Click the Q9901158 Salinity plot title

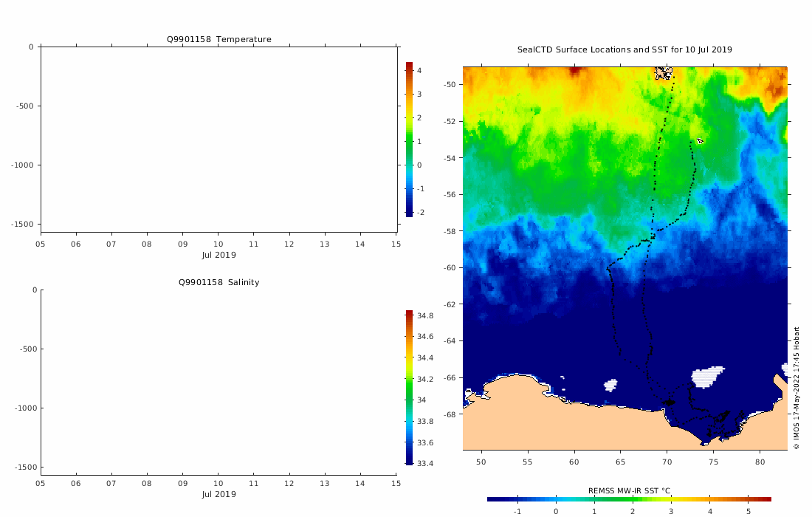219,282
